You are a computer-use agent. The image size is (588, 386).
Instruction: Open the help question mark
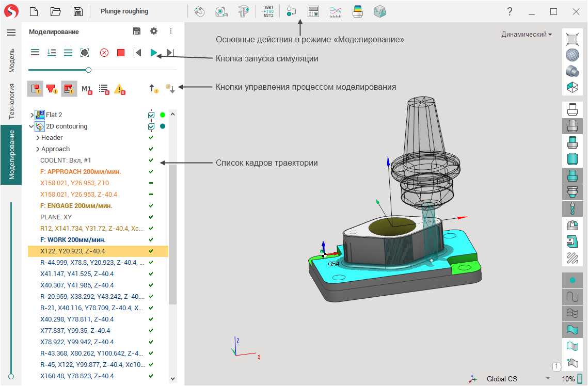click(510, 11)
